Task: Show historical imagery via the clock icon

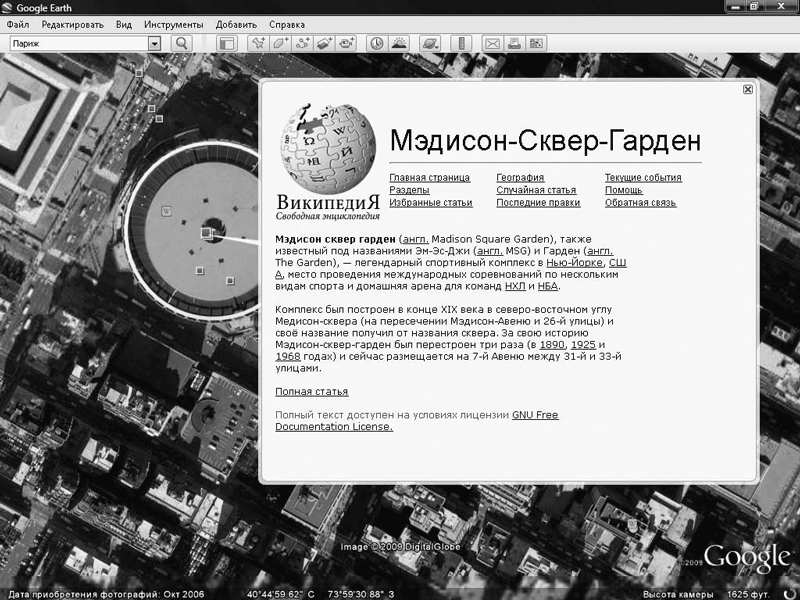Action: (x=377, y=43)
